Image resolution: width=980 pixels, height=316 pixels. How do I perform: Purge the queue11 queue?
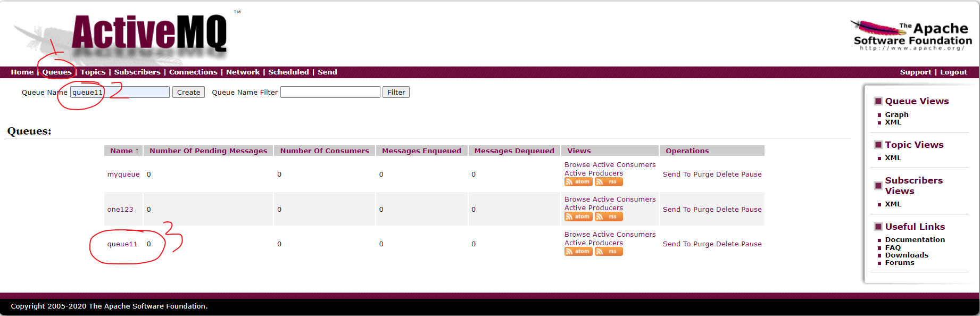pyautogui.click(x=703, y=244)
